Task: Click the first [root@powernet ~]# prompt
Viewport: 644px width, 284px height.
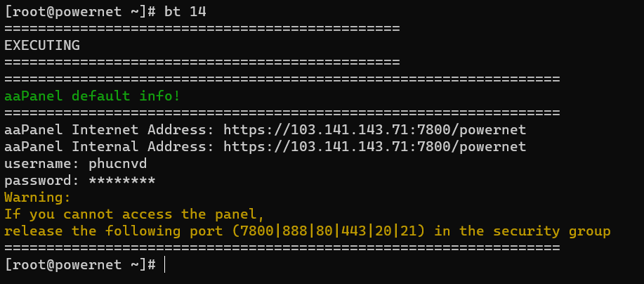Action: [x=79, y=12]
